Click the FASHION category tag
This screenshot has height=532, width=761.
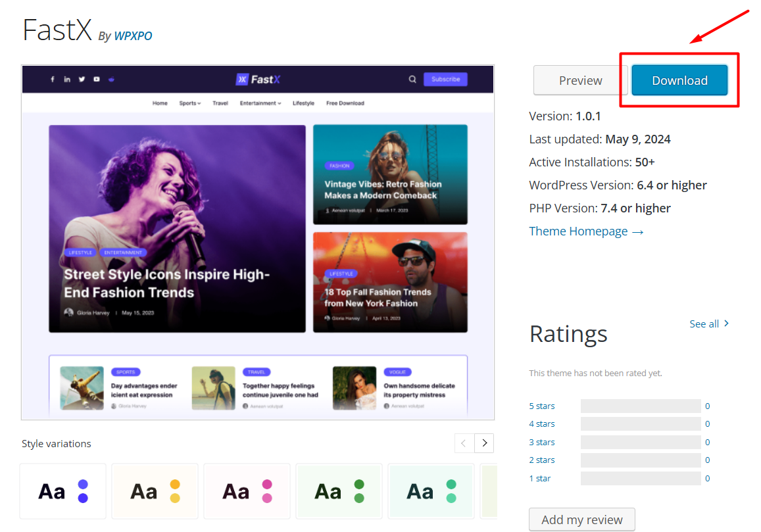pos(339,166)
